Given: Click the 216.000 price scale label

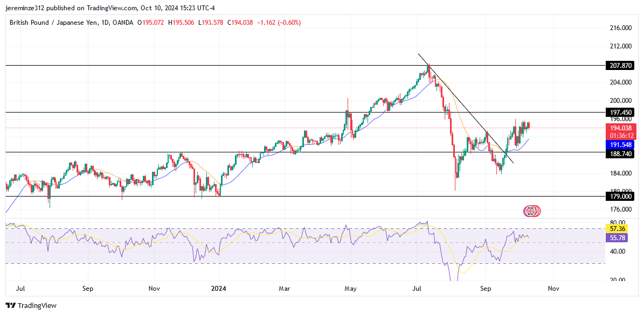Looking at the screenshot, I should click(x=621, y=28).
